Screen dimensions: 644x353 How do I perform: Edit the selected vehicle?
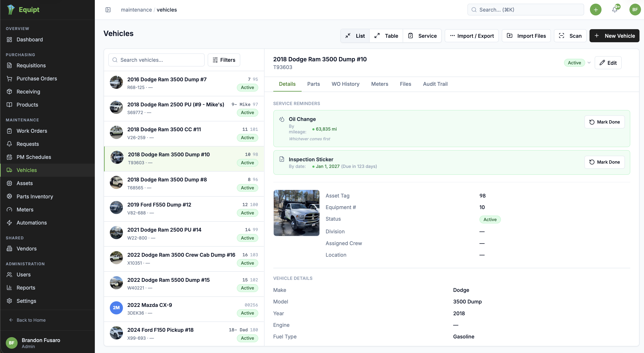[x=608, y=63]
